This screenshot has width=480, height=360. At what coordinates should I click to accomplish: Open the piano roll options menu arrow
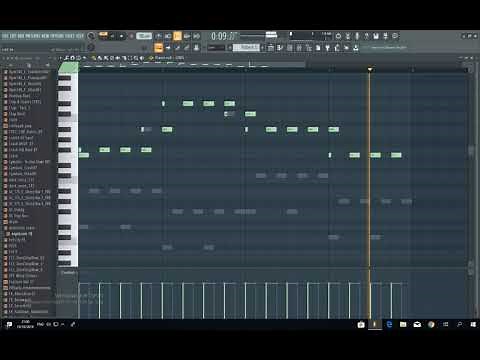[61, 58]
